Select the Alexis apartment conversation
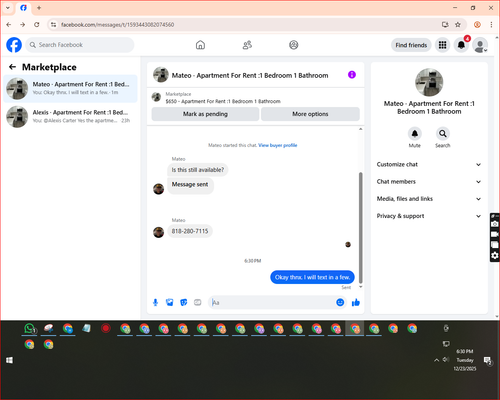The image size is (500, 400). 70,117
